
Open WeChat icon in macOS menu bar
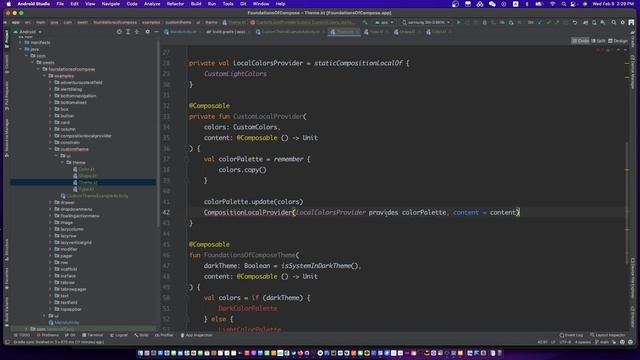click(x=492, y=4)
